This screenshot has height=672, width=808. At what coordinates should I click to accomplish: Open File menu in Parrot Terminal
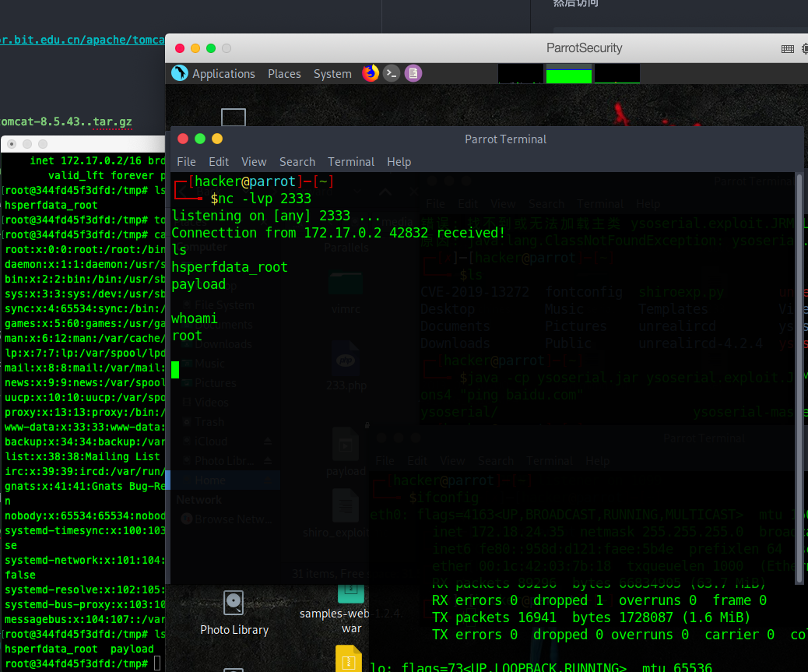coord(187,162)
